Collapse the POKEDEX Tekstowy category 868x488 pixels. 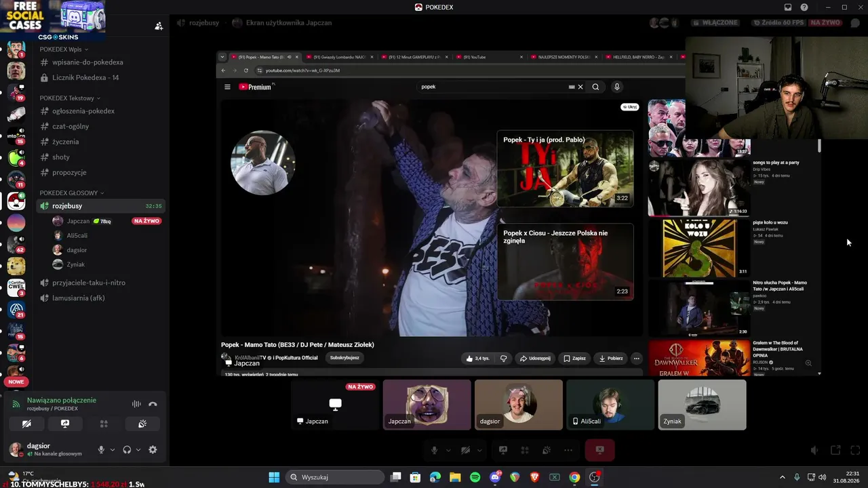(x=70, y=98)
